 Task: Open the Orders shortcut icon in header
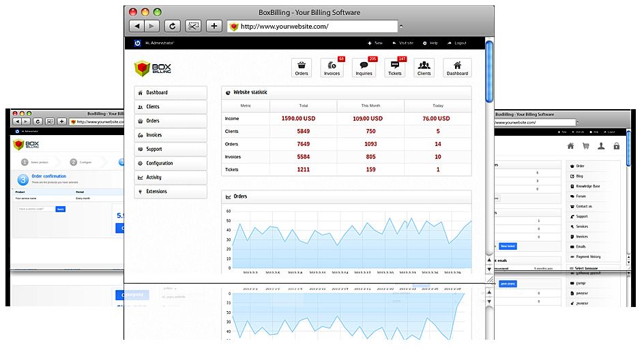302,68
